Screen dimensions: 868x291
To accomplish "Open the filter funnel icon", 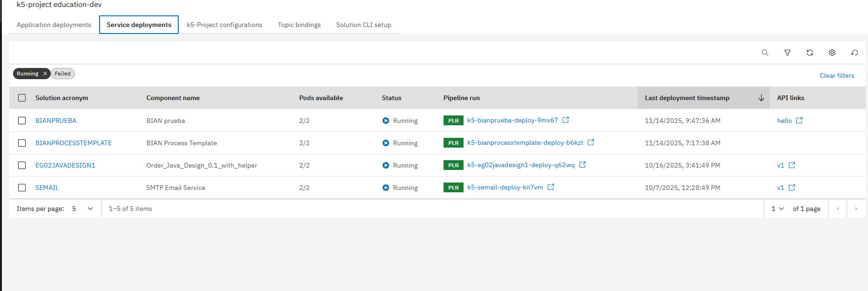I will pos(787,53).
